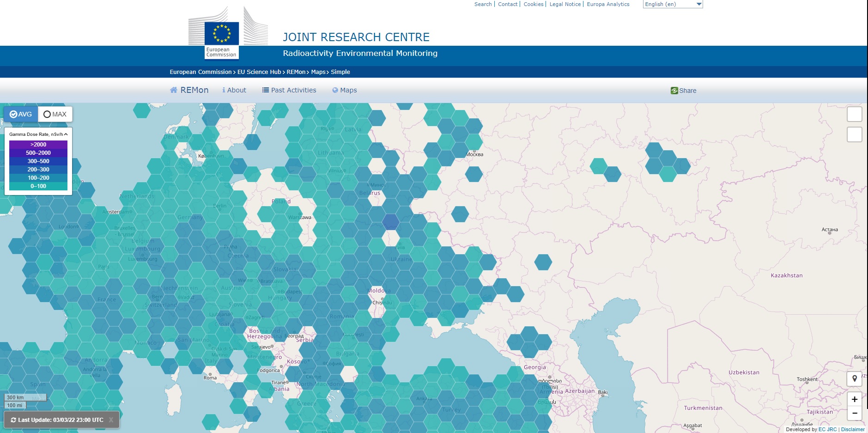Open the English (en) language dropdown

point(673,4)
